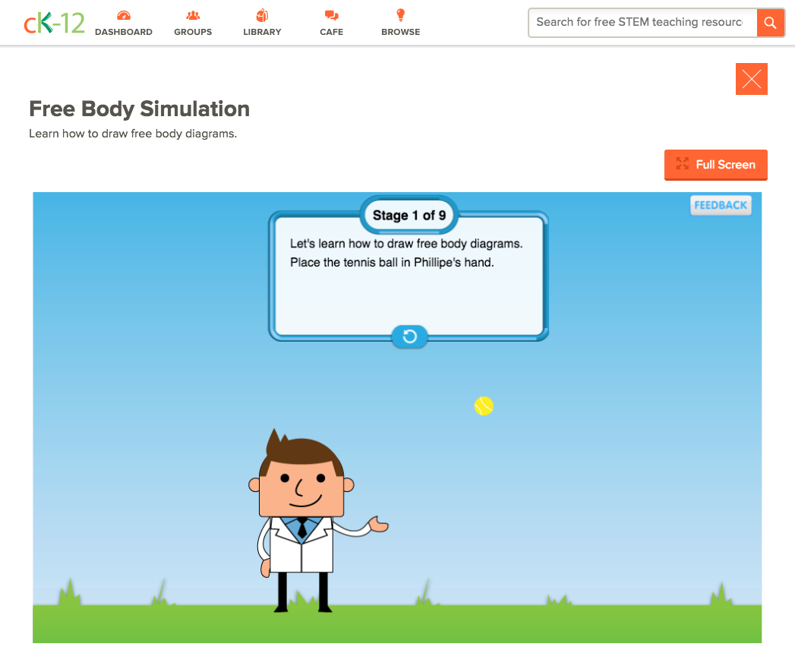Click the Free Body Simulation title
The height and width of the screenshot is (672, 795).
(139, 109)
